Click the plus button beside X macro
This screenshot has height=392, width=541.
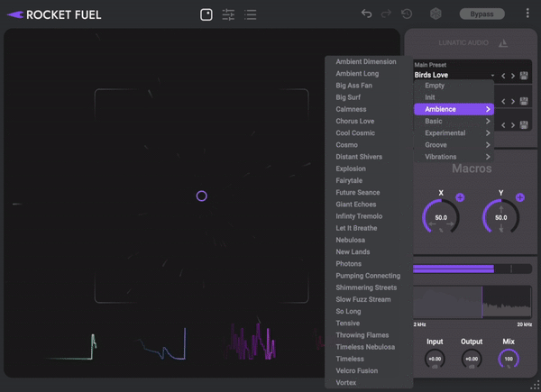[460, 196]
